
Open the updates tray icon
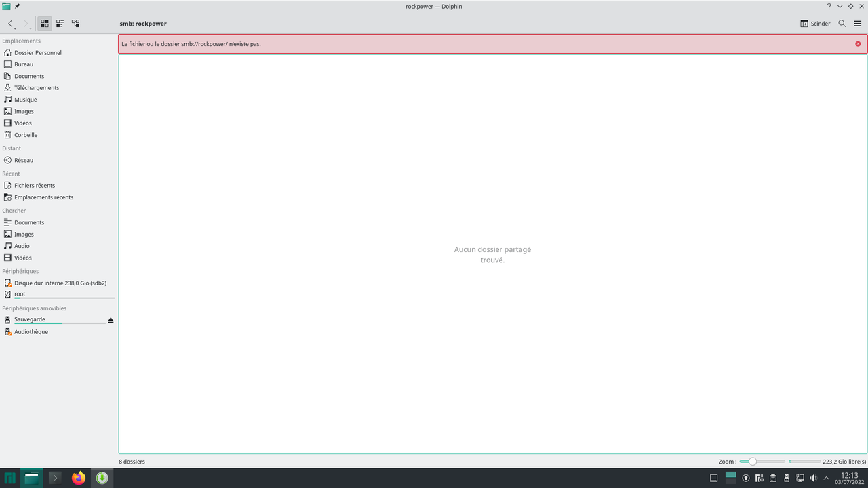746,479
